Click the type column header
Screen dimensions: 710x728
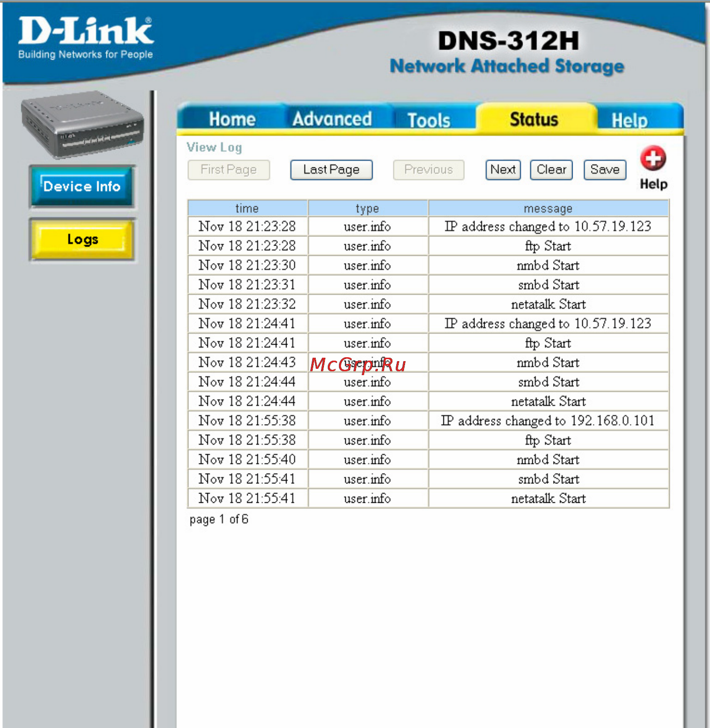click(367, 208)
